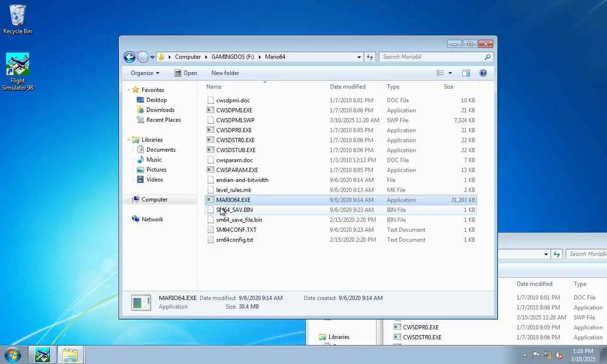This screenshot has width=607, height=364.
Task: Click the MARIO64.EXE thumbnail in details pane
Action: 141,302
